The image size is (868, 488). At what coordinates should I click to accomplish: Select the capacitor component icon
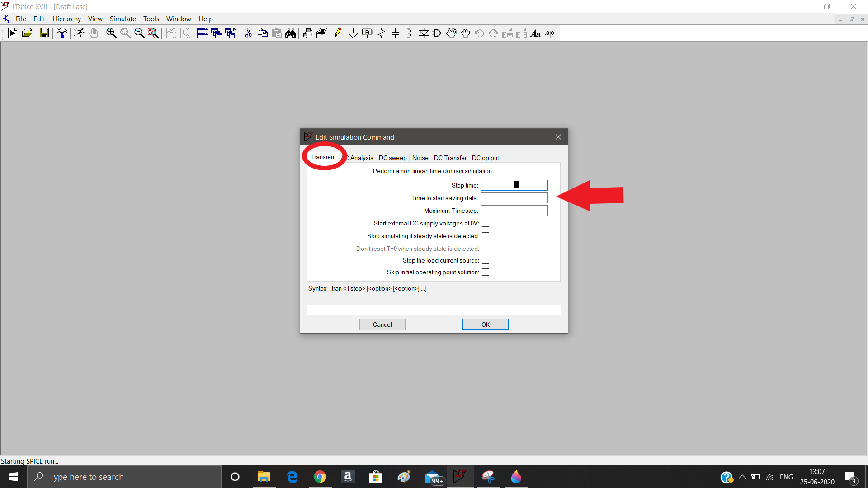click(395, 33)
